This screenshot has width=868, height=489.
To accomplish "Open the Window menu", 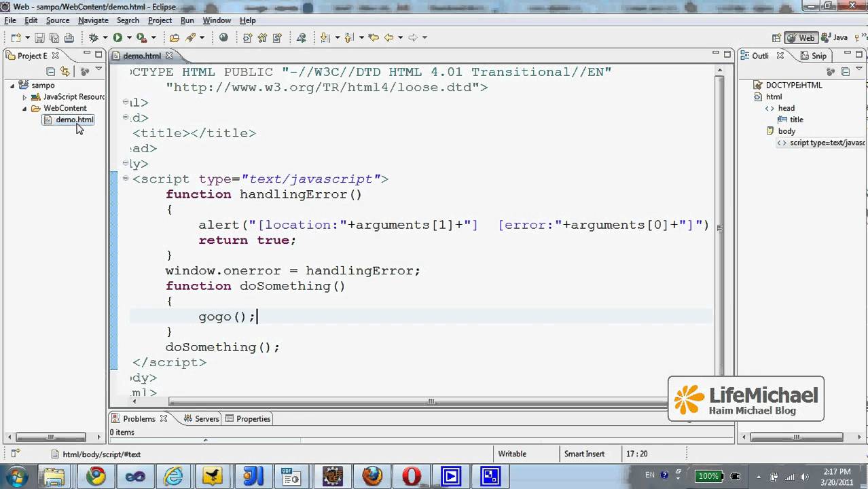I will point(217,20).
